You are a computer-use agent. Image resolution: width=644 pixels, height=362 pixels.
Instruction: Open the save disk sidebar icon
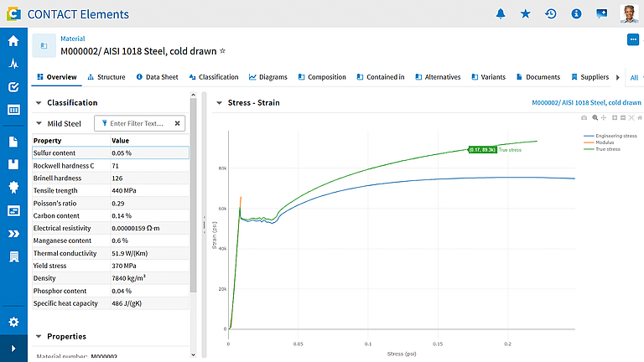coord(13,164)
